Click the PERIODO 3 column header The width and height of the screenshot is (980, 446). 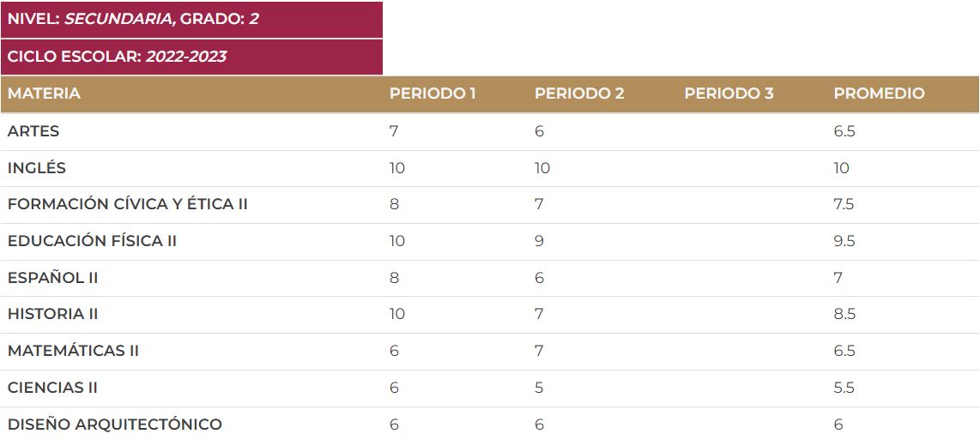tap(729, 93)
